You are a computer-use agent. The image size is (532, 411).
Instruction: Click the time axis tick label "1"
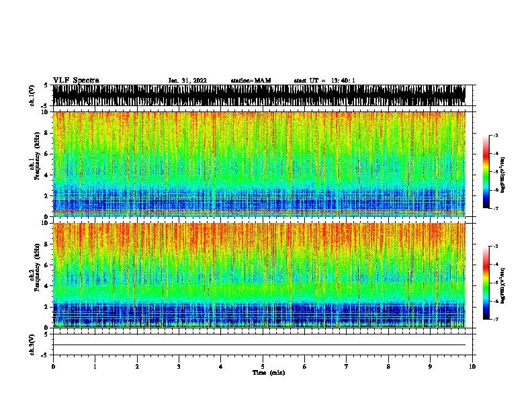(95, 367)
